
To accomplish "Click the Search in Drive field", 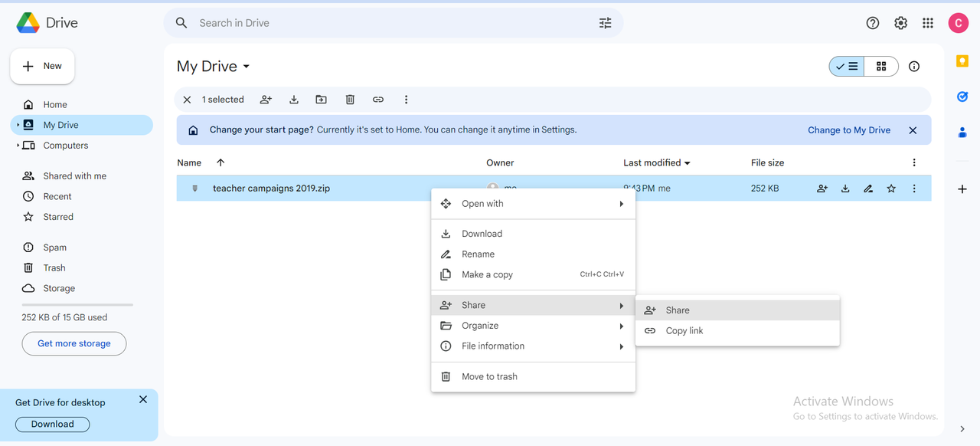I will coord(394,23).
